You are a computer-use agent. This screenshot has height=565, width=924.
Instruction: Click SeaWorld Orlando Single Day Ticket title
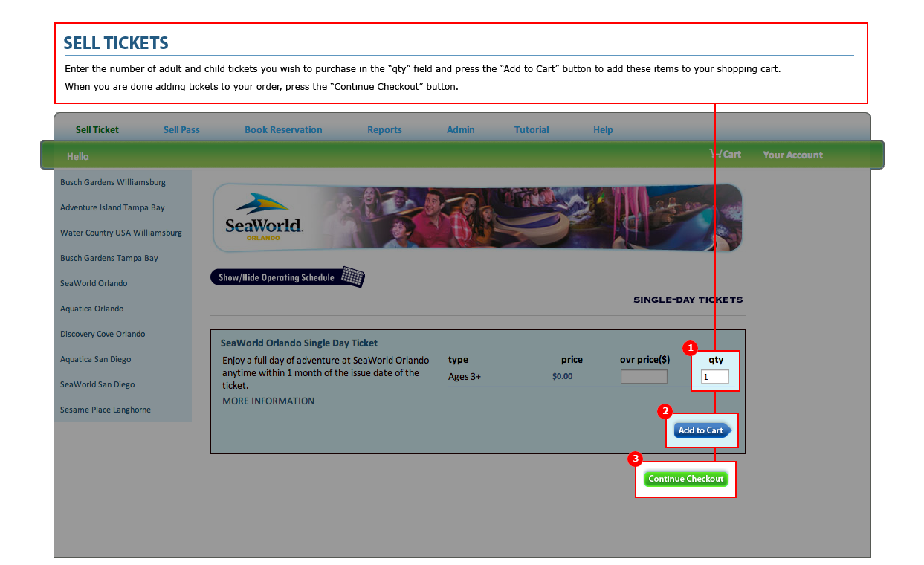[299, 343]
